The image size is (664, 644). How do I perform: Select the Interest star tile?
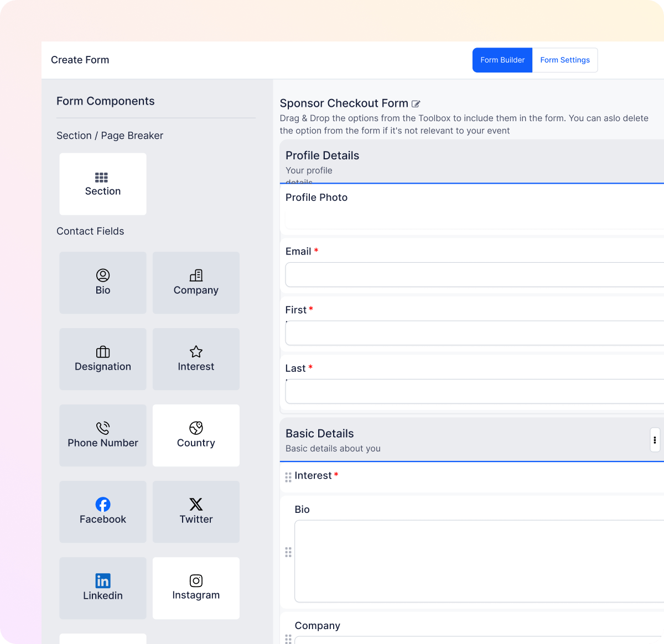click(196, 359)
